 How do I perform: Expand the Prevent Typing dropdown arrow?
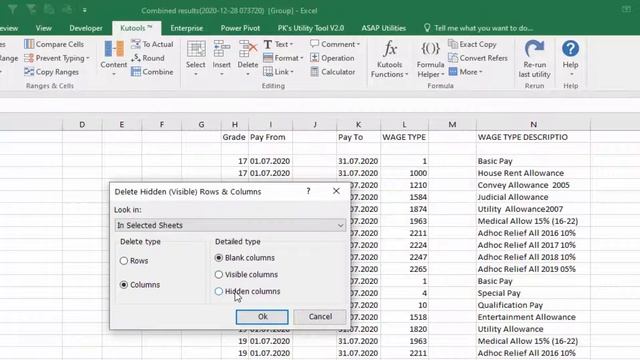pos(88,58)
